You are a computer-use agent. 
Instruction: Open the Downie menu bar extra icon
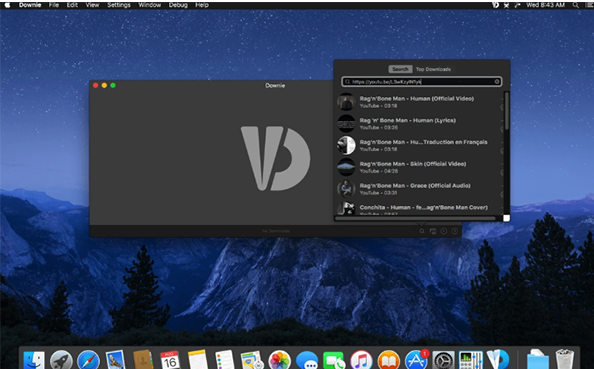click(x=495, y=5)
